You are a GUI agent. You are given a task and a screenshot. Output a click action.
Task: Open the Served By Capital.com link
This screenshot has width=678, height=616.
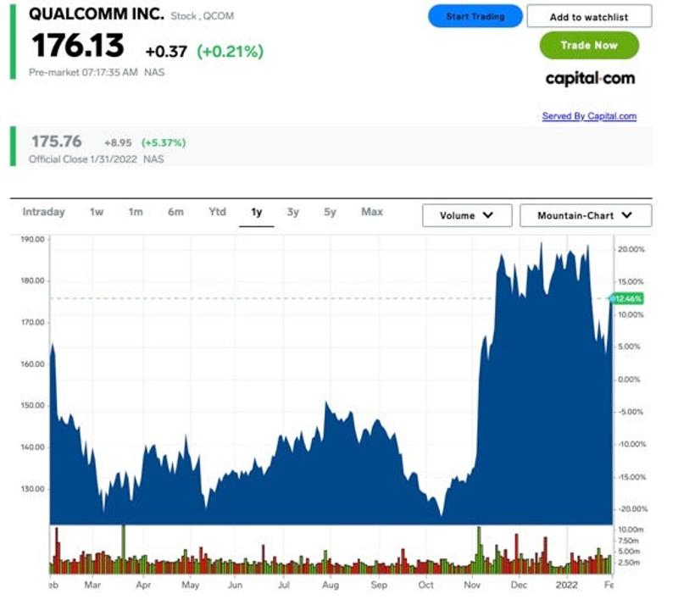point(589,116)
